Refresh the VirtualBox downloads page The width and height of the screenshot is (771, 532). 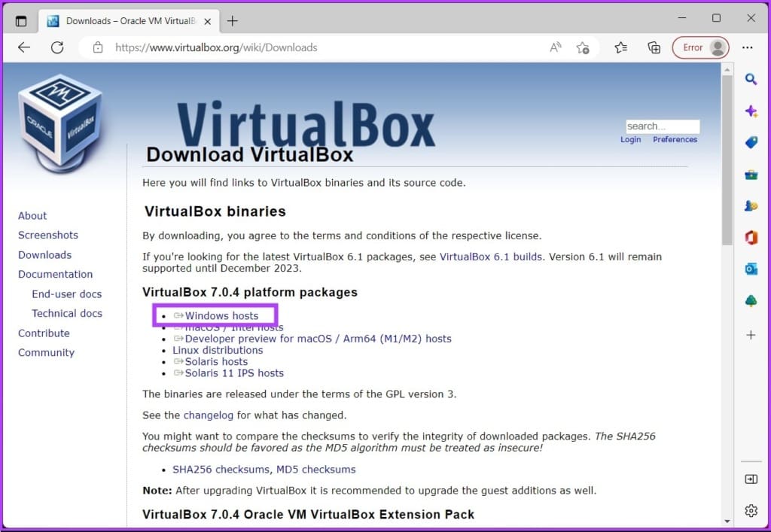point(57,47)
